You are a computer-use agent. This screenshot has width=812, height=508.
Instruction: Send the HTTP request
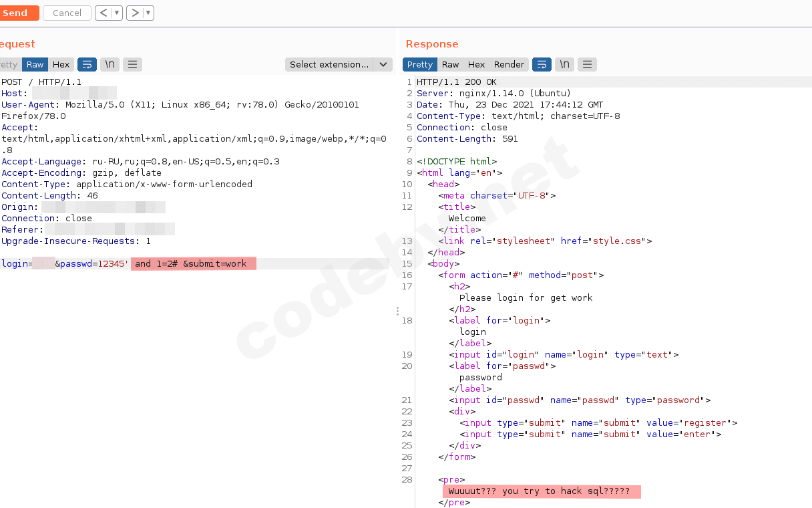point(18,13)
